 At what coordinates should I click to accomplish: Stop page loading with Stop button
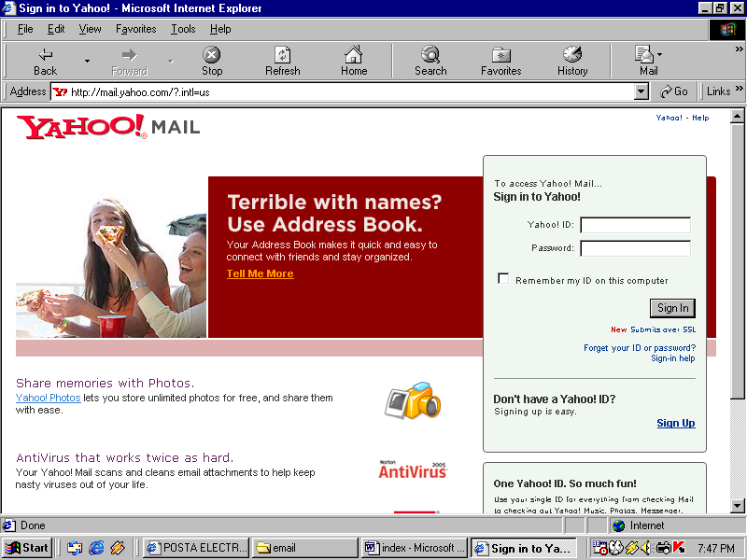(212, 61)
